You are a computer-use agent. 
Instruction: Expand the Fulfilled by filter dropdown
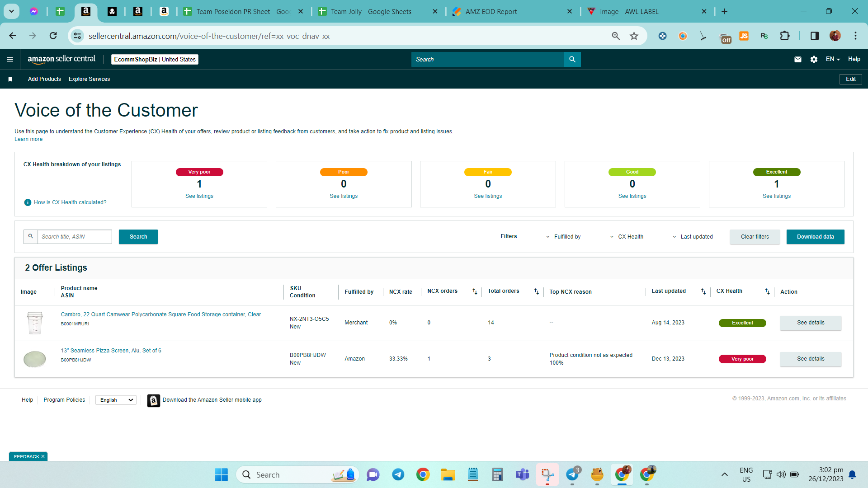tap(563, 237)
